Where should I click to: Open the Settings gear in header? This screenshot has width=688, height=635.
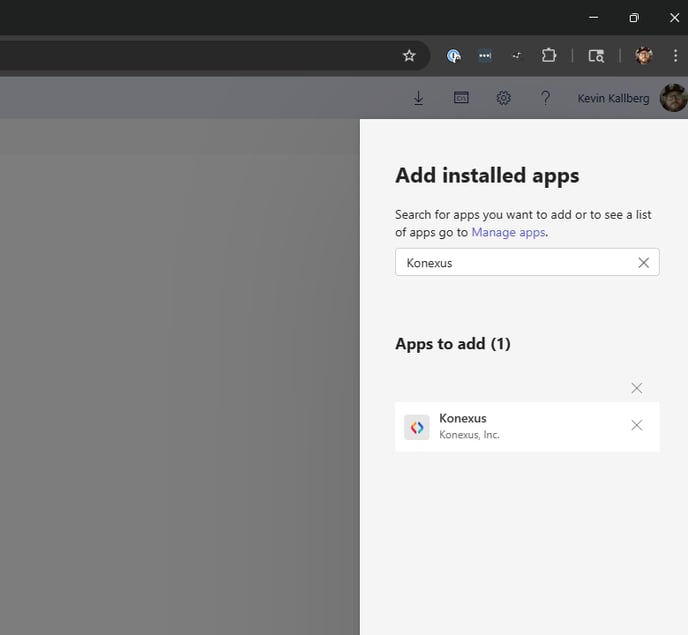pos(503,98)
